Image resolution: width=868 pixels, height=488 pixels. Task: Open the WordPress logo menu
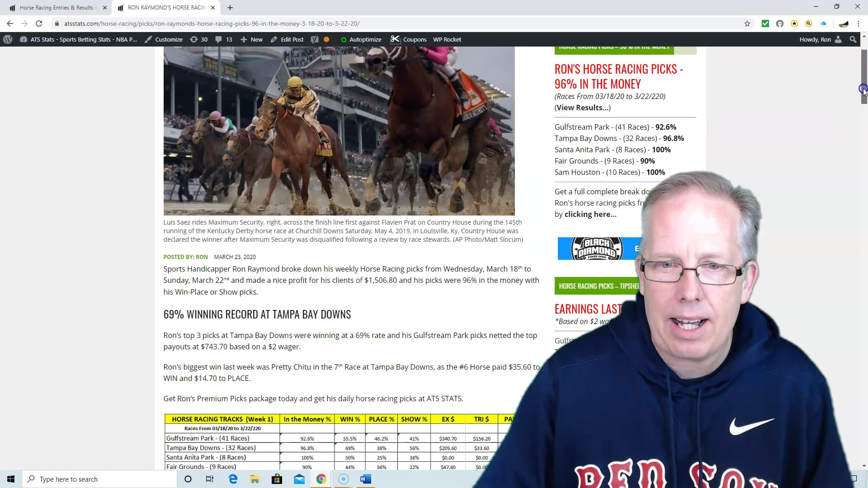pos(8,39)
